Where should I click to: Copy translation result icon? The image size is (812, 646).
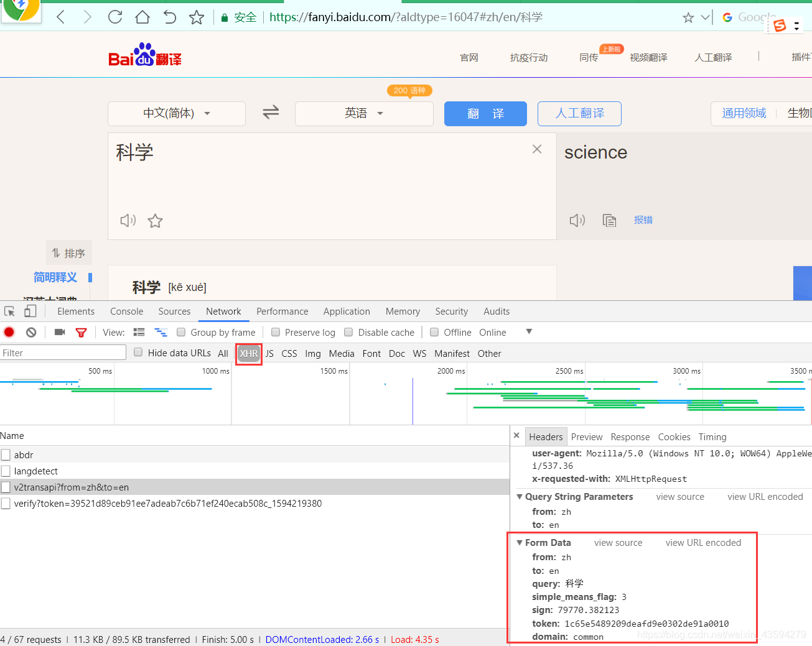click(x=609, y=220)
